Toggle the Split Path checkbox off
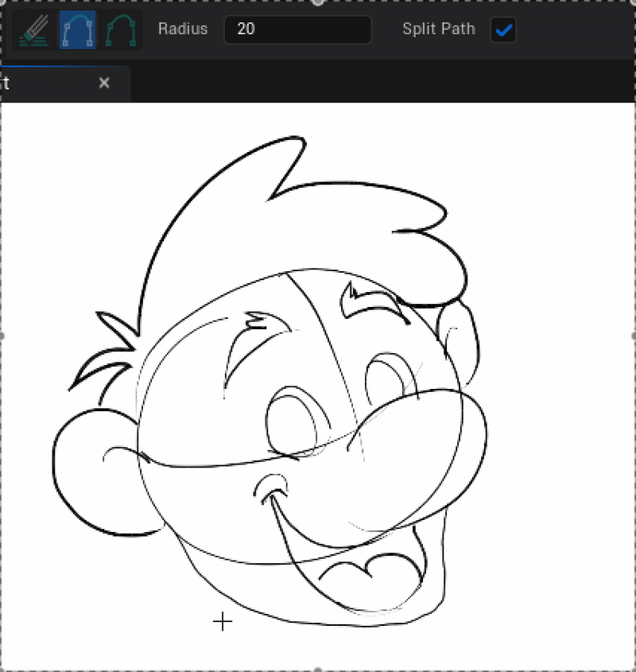The image size is (636, 672). [502, 29]
